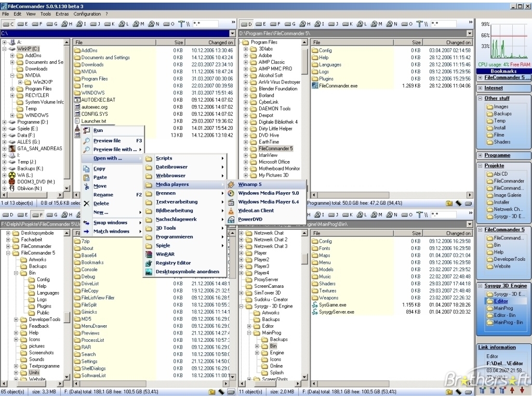Choose Desktopsymbole anordnen in the Open with submenu
This screenshot has width=532, height=399.
point(185,272)
